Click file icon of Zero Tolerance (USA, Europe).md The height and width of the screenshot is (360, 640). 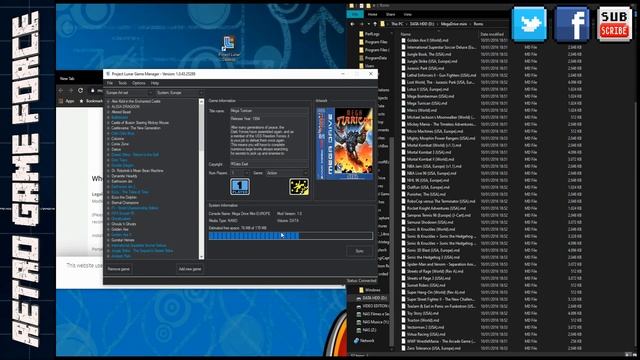pyautogui.click(x=403, y=348)
